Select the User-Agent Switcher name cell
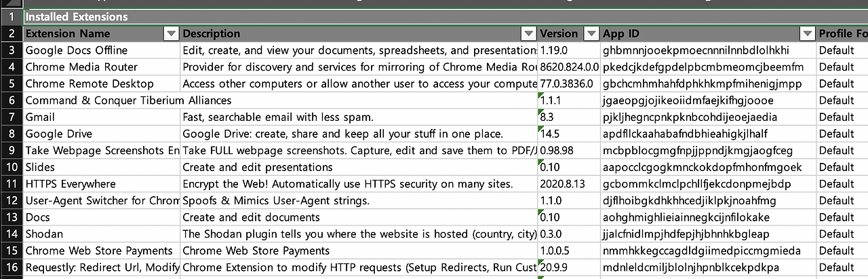The width and height of the screenshot is (868, 279). 102,201
